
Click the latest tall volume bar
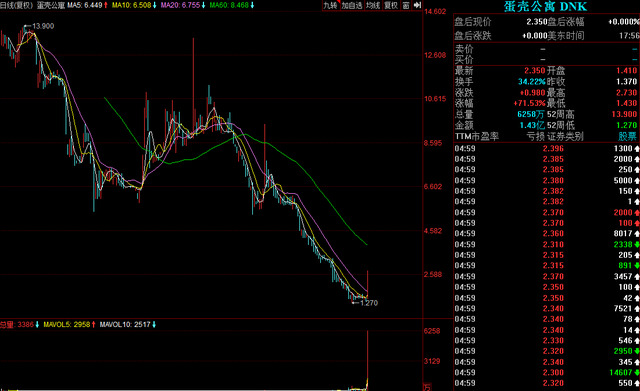[x=367, y=360]
